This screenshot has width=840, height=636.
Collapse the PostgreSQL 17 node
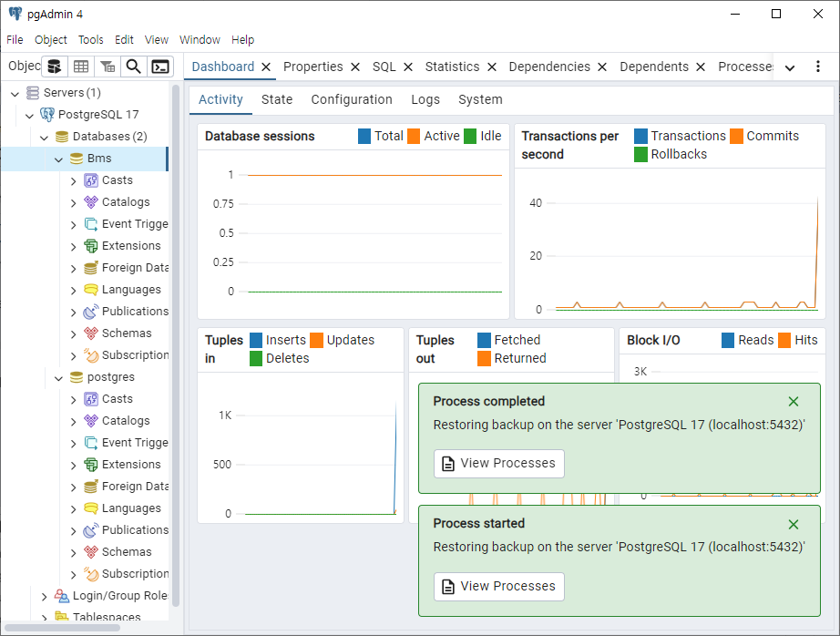[29, 116]
